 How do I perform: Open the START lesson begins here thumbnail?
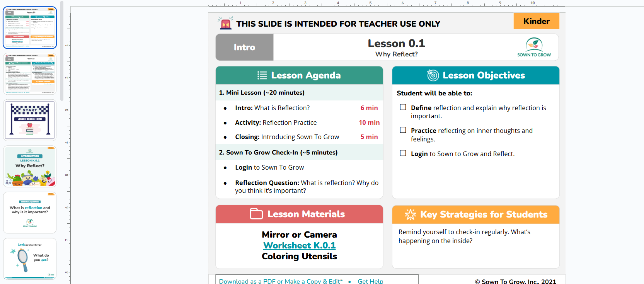point(30,120)
